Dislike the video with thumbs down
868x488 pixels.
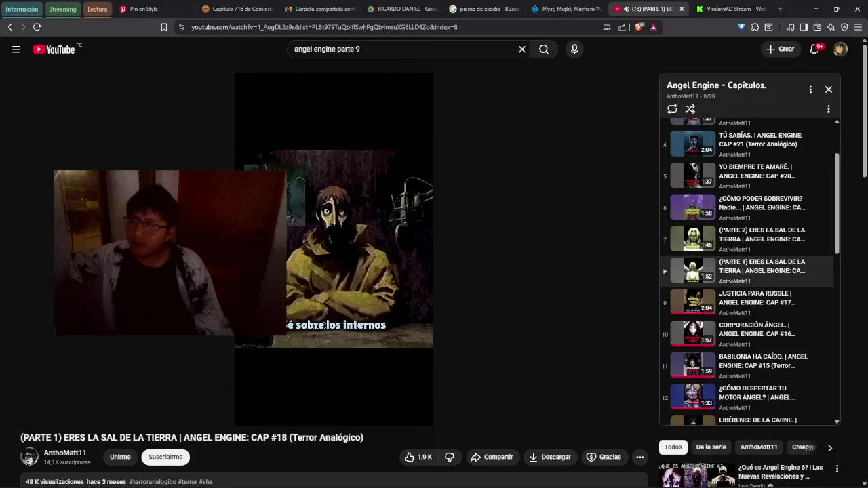[450, 457]
